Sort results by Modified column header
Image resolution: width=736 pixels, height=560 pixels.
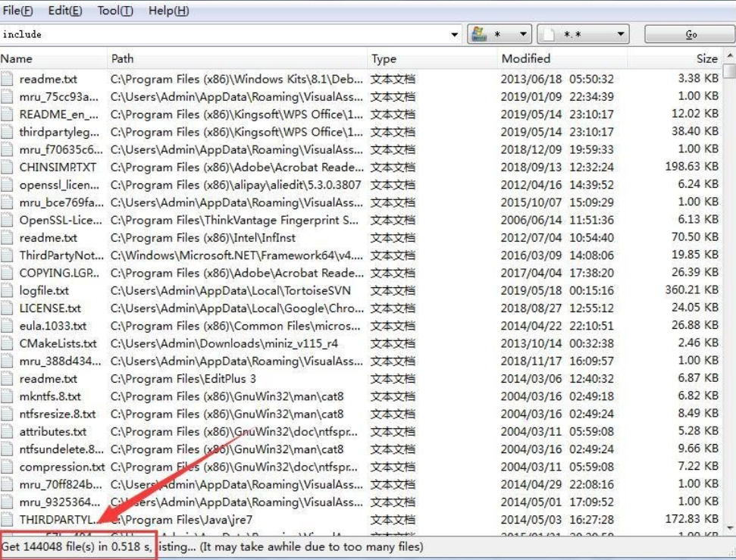pyautogui.click(x=562, y=58)
